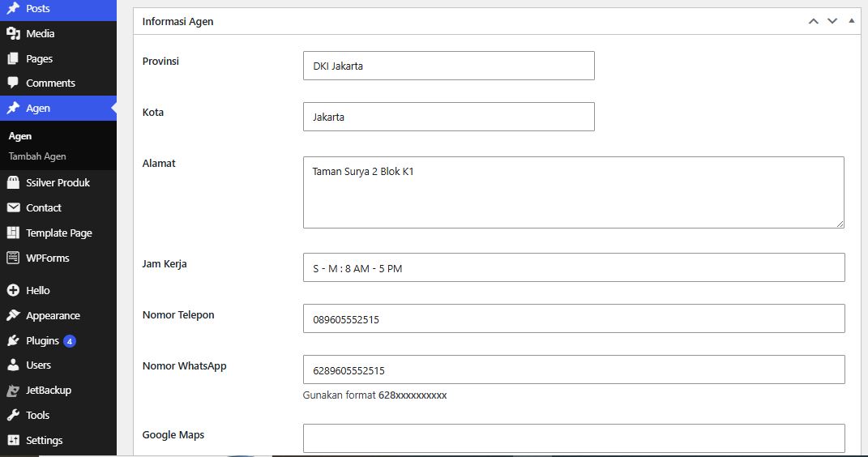Click the Informasi Agen panel title
Viewport: 868px width, 457px height.
[x=177, y=22]
